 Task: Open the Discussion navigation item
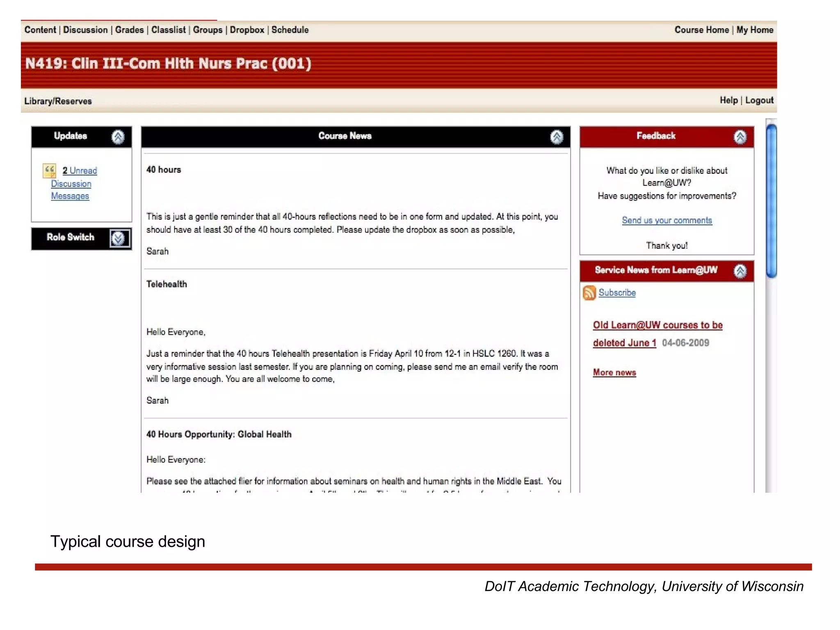pos(85,30)
